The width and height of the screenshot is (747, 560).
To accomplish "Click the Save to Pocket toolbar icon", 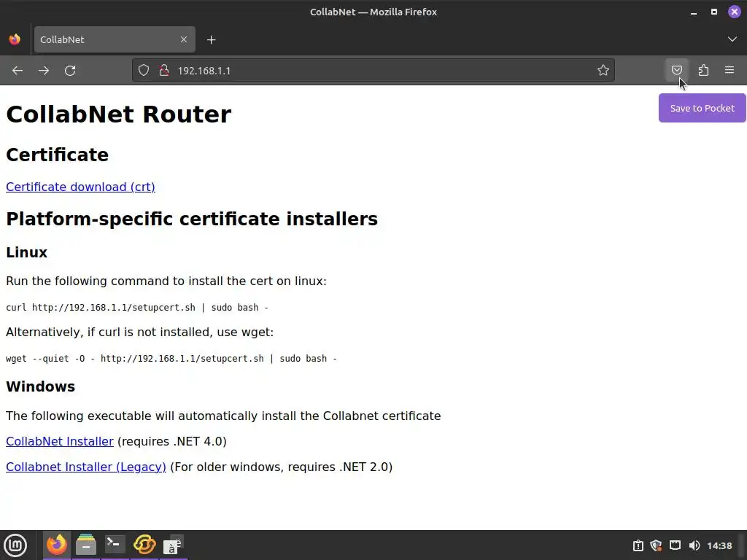I will click(676, 70).
